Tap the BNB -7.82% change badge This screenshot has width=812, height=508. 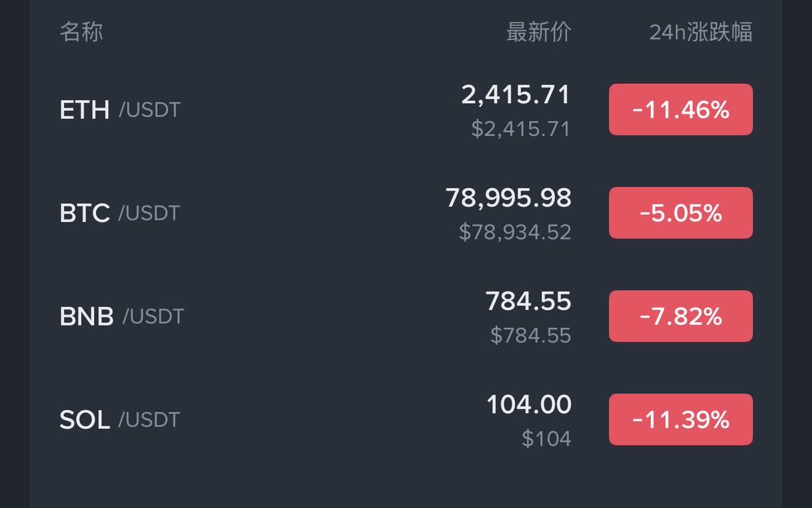coord(681,317)
